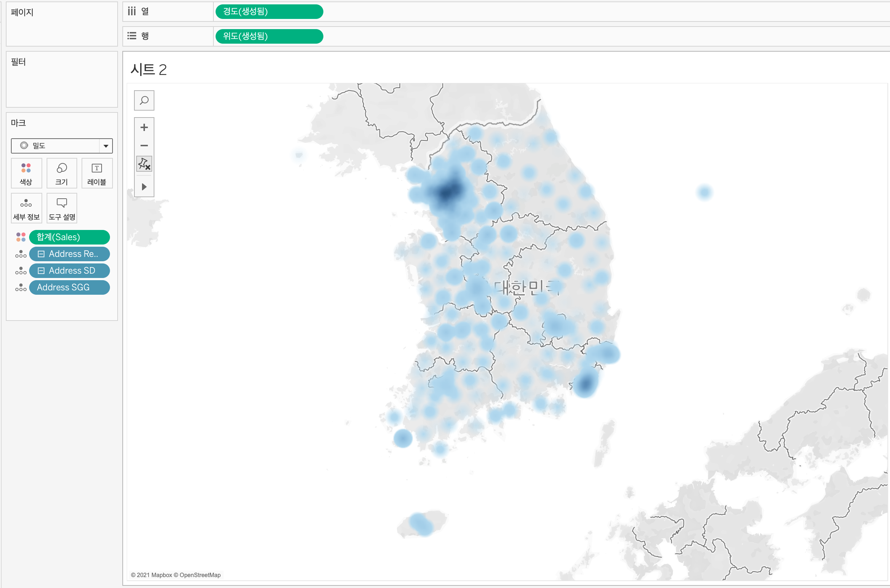Click detail icon beside Address SD
This screenshot has height=588, width=890.
(x=21, y=271)
